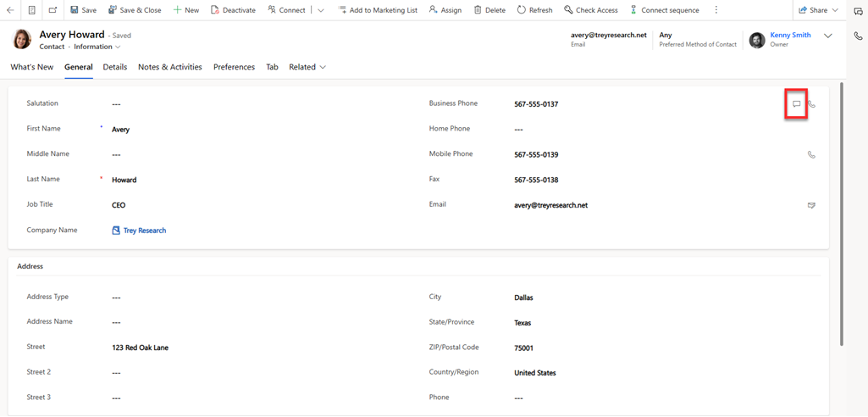Screen dimensions: 868x417
Task: Open the chat panel icon in side rail
Action: tap(858, 10)
